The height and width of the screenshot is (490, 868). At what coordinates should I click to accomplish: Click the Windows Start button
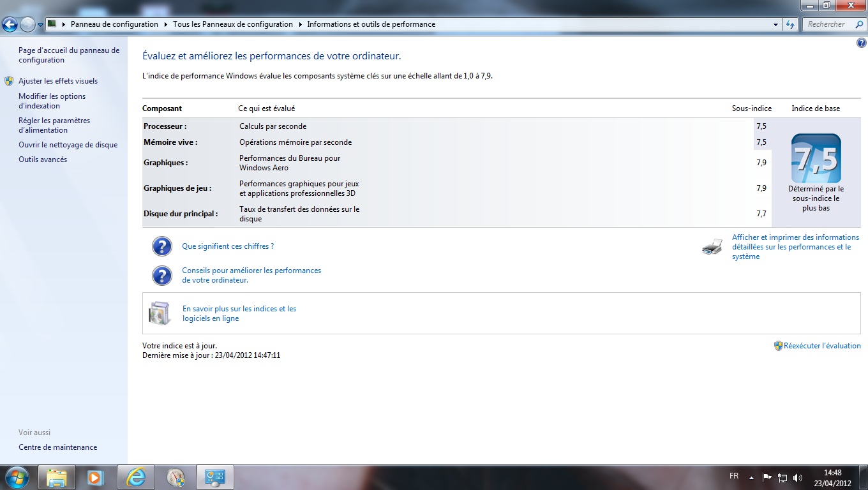click(x=16, y=477)
